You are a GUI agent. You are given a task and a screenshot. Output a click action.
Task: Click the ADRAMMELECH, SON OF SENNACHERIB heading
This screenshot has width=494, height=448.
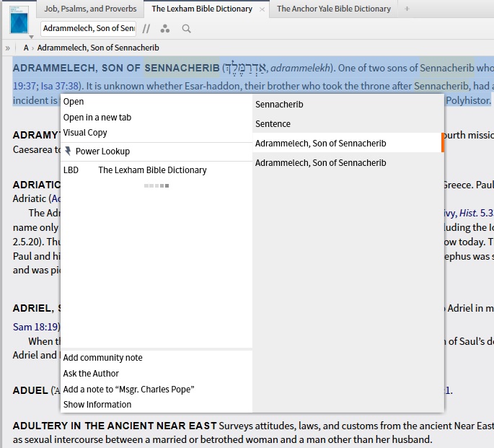[116, 68]
